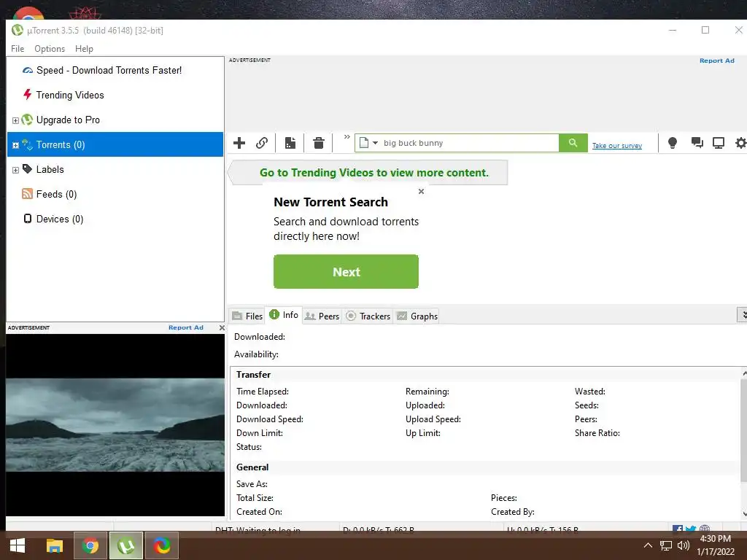This screenshot has width=747, height=560.
Task: Switch to the Info tab
Action: click(284, 315)
